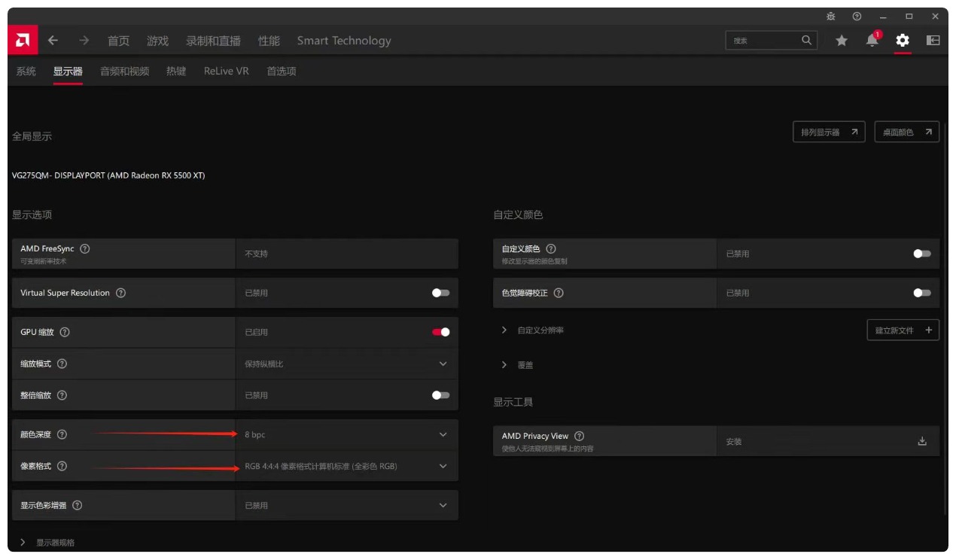Switch to the 音频和视频 tab

pyautogui.click(x=124, y=72)
